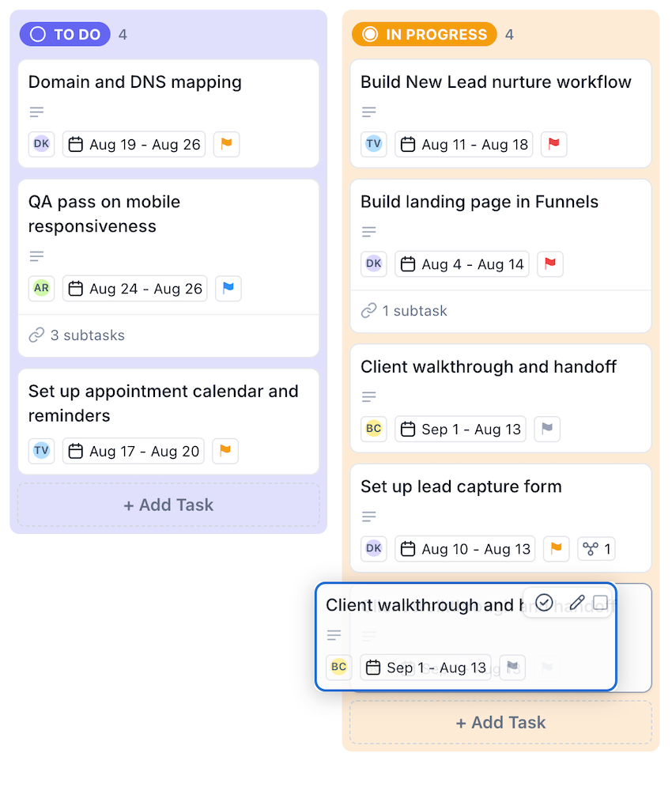Image resolution: width=672 pixels, height=791 pixels.
Task: Click gray flag on Client walkthrough and handoff
Action: point(547,429)
